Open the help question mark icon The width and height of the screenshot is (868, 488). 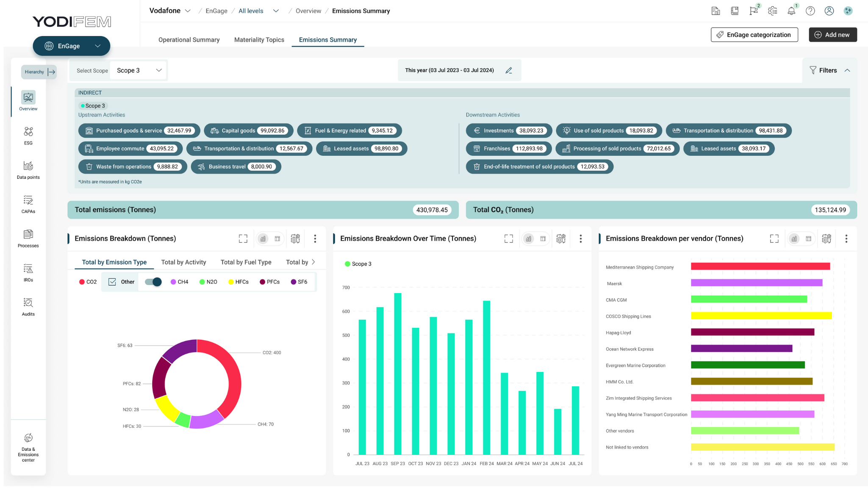point(810,11)
